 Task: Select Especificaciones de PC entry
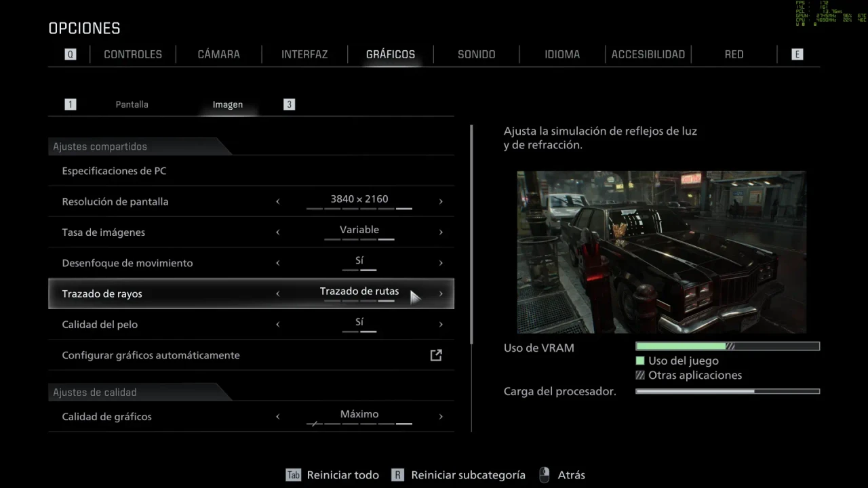[x=251, y=171]
